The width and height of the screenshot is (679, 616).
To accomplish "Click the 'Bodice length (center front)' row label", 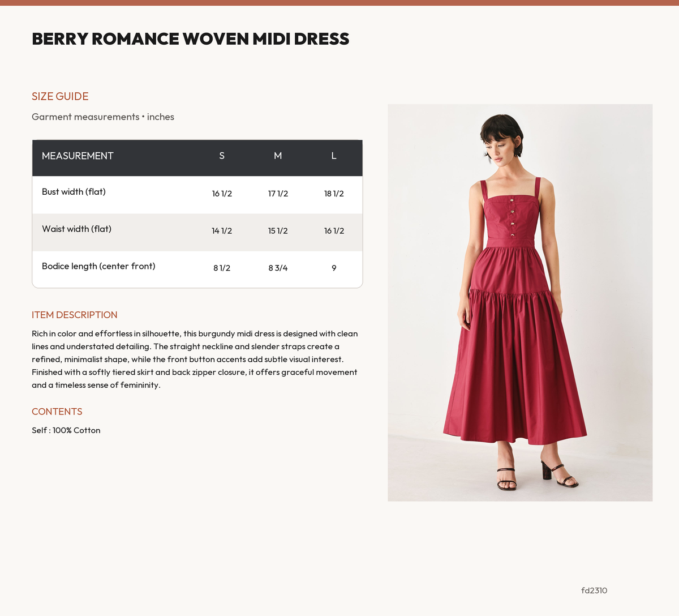I will coord(98,266).
